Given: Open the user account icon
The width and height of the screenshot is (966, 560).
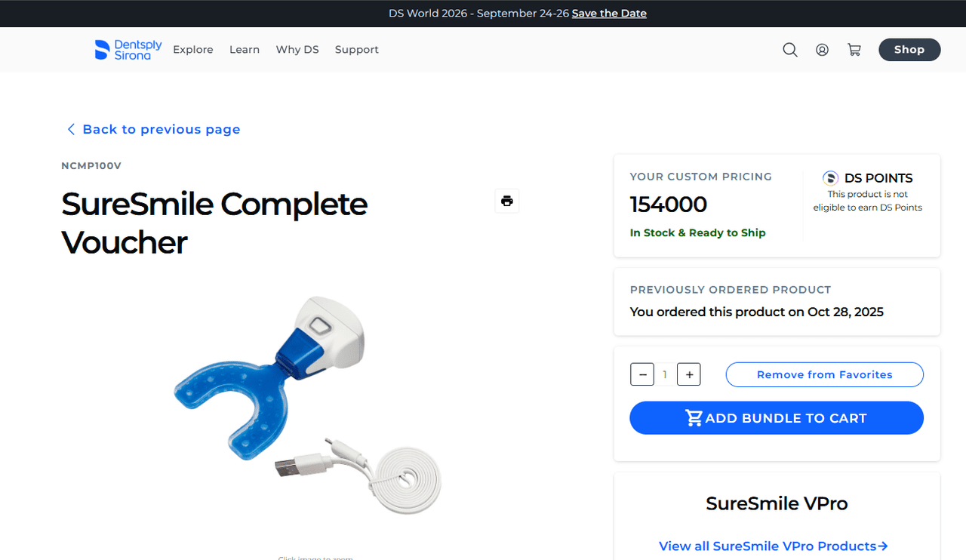Looking at the screenshot, I should 822,50.
